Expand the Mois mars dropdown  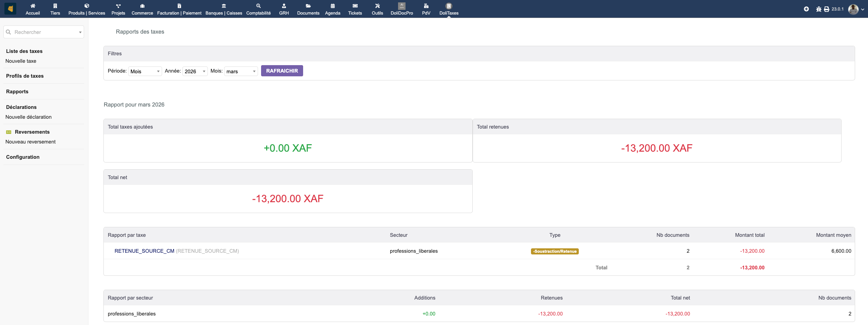241,71
